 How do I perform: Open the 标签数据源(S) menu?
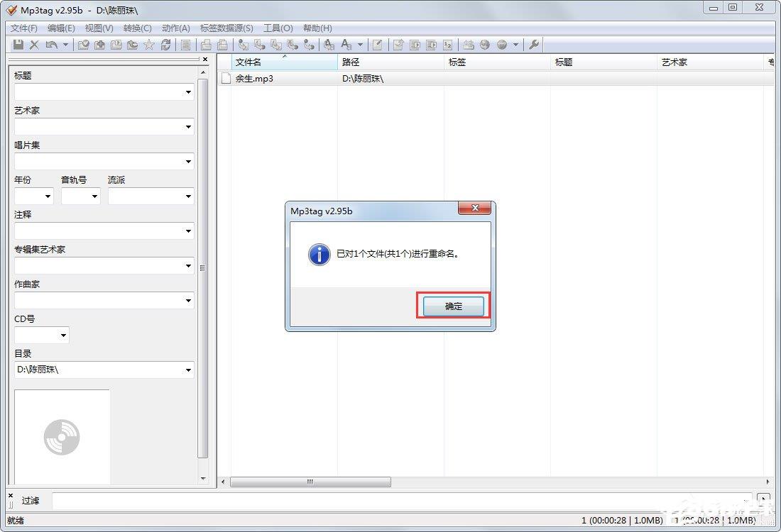[226, 28]
